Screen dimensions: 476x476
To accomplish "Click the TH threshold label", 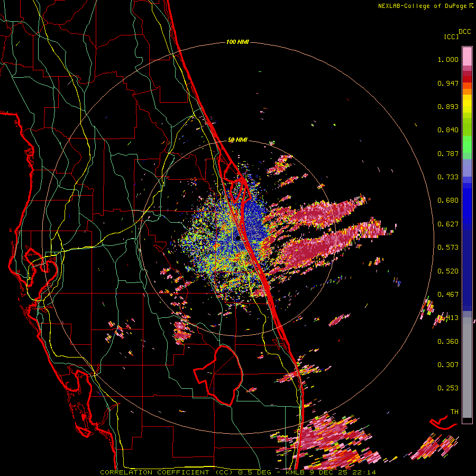I will (454, 412).
